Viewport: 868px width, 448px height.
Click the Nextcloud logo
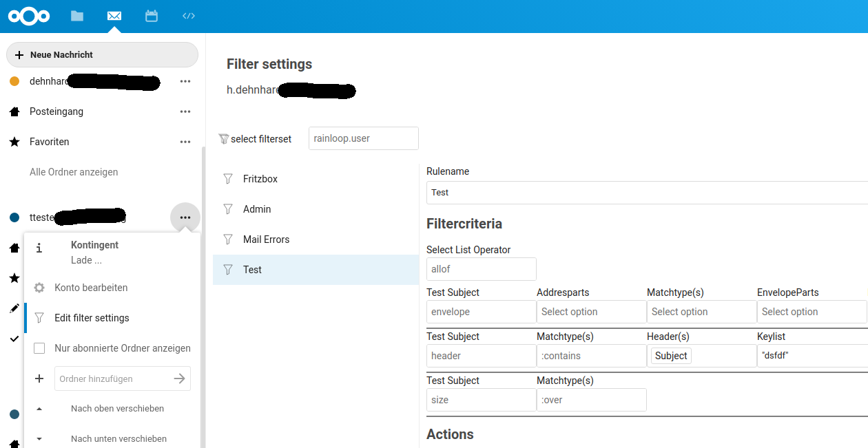tap(29, 16)
